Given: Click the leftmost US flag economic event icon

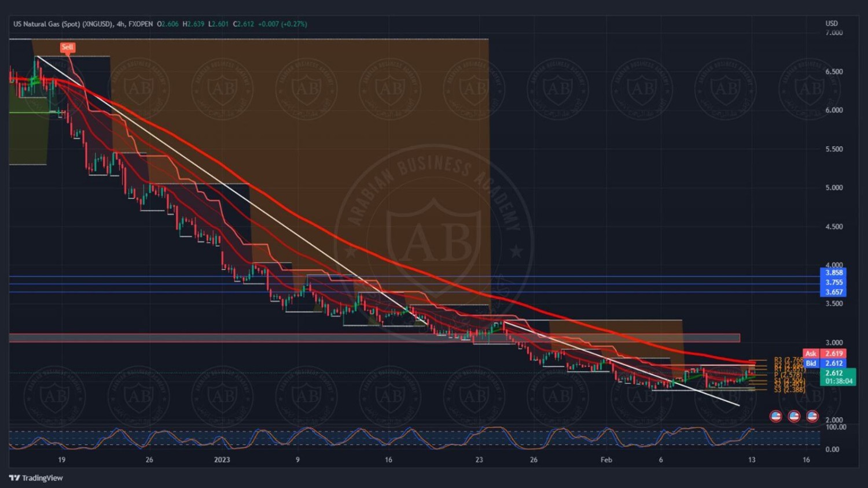Looking at the screenshot, I should click(x=776, y=416).
